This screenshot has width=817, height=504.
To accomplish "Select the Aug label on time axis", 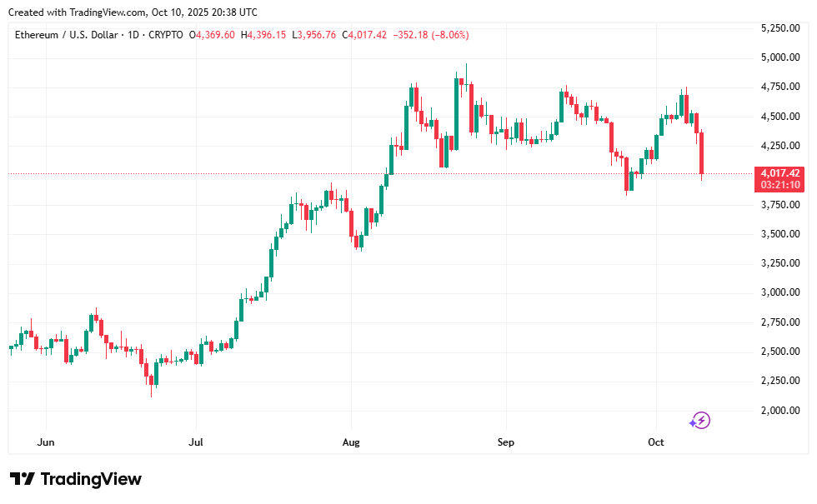I will point(351,442).
